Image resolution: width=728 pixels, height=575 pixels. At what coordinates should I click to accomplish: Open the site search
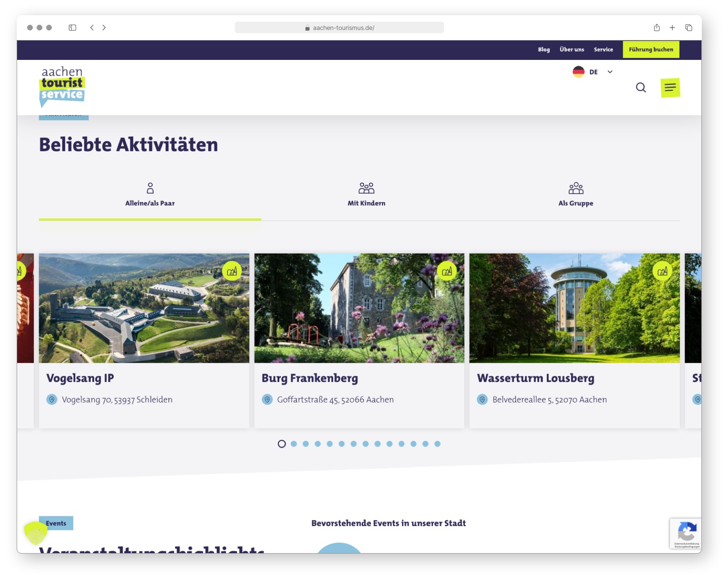tap(641, 88)
